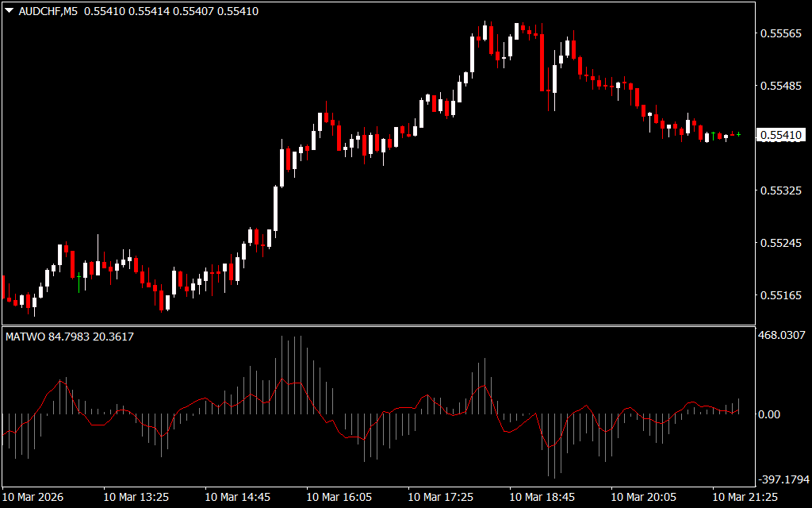Click the 0.55165 price axis label
Image resolution: width=812 pixels, height=508 pixels.
pos(782,295)
